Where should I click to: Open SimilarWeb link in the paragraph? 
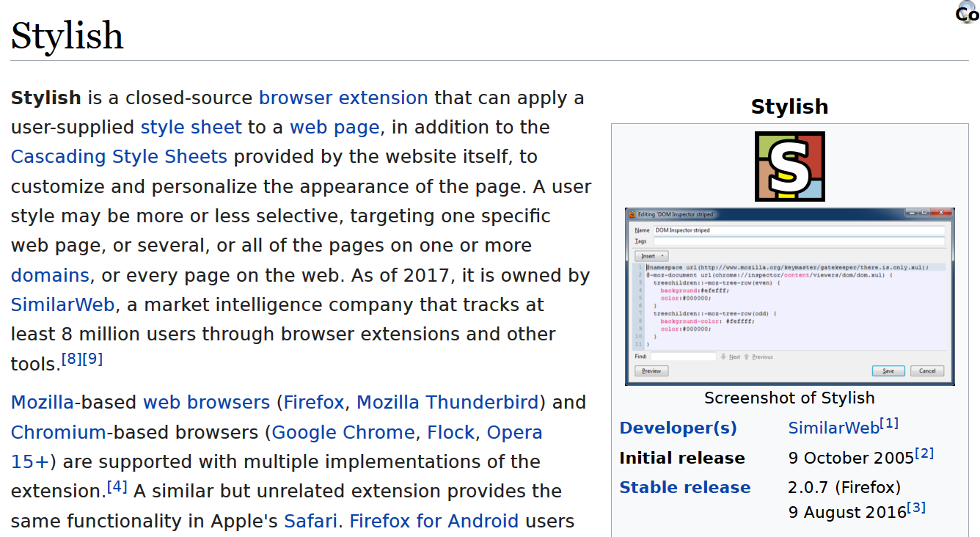coord(63,305)
